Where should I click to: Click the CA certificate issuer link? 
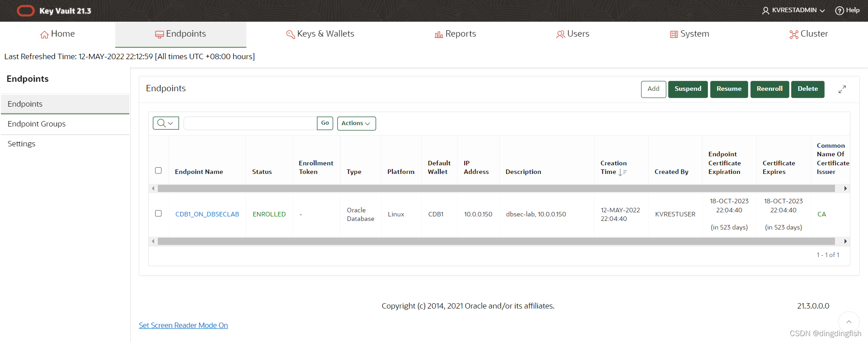(x=821, y=214)
